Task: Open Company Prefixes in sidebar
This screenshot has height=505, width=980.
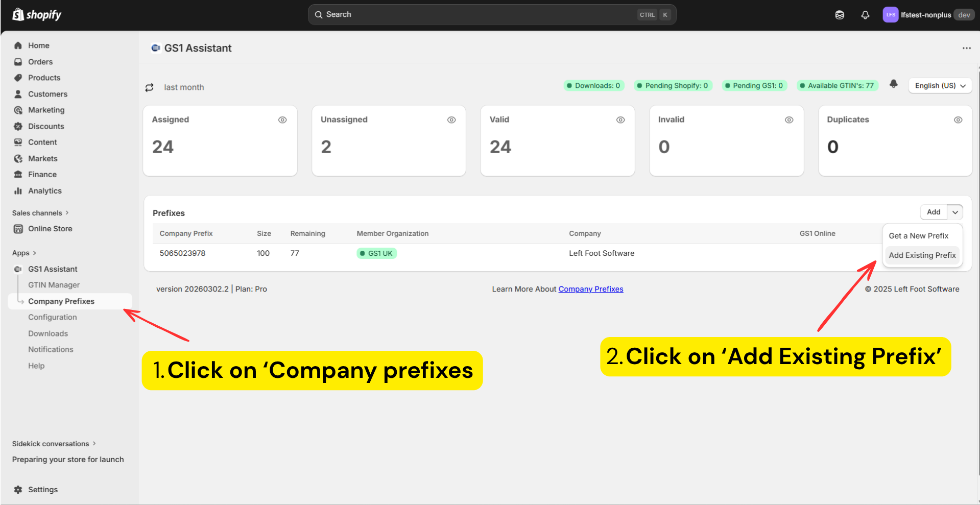Action: point(70,301)
